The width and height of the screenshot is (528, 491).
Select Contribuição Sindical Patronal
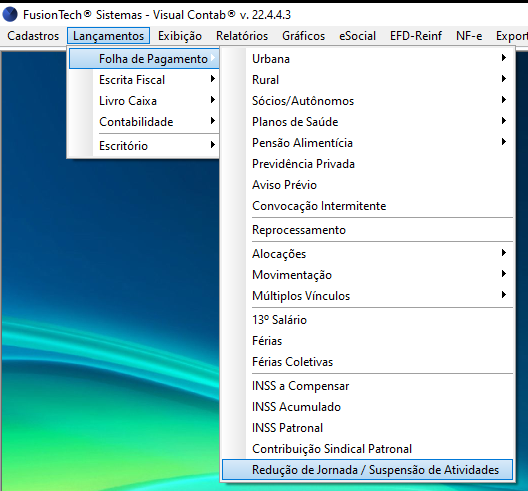click(367, 449)
